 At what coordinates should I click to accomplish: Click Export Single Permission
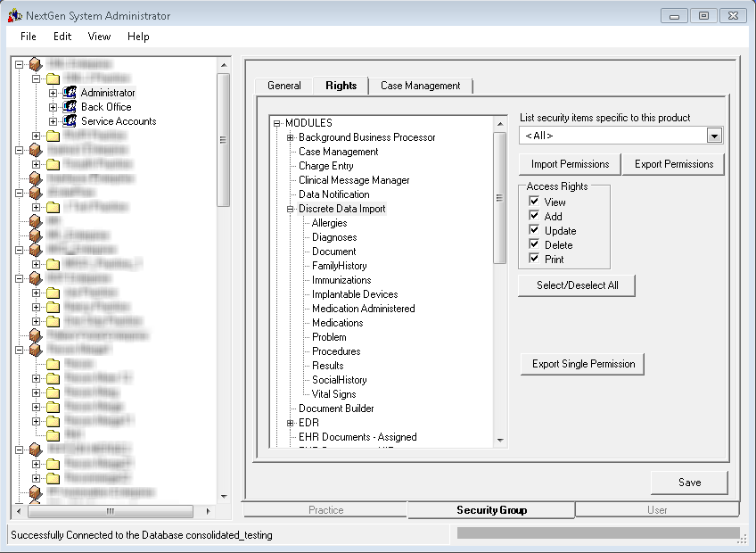[x=583, y=364]
